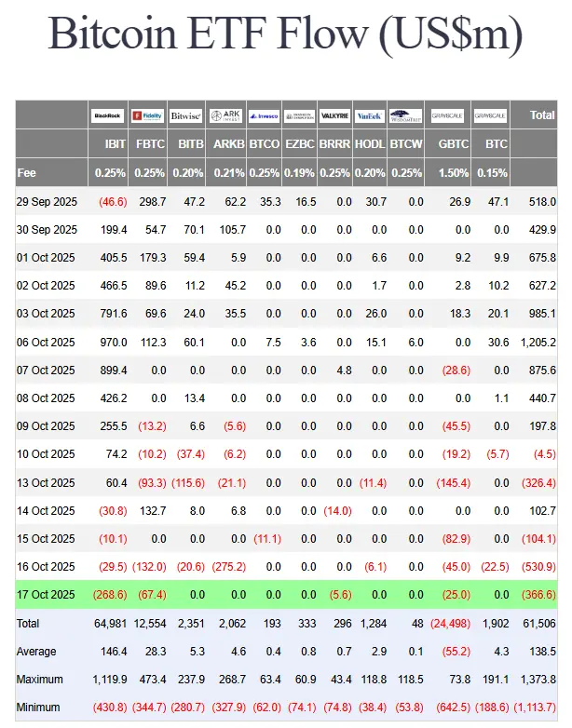Click the BlackRock logo in the header
Image resolution: width=572 pixels, height=728 pixels.
109,116
